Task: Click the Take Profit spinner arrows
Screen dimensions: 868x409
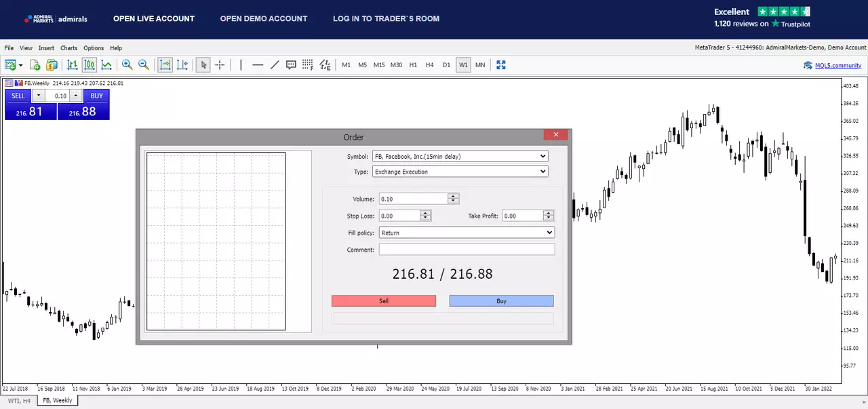Action: [549, 216]
